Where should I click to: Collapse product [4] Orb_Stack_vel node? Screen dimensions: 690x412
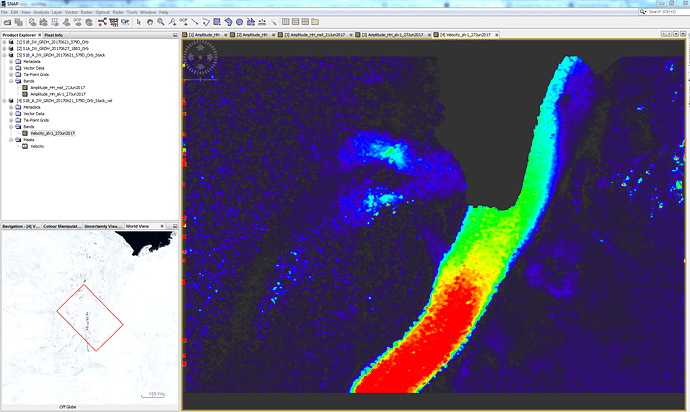[4, 101]
